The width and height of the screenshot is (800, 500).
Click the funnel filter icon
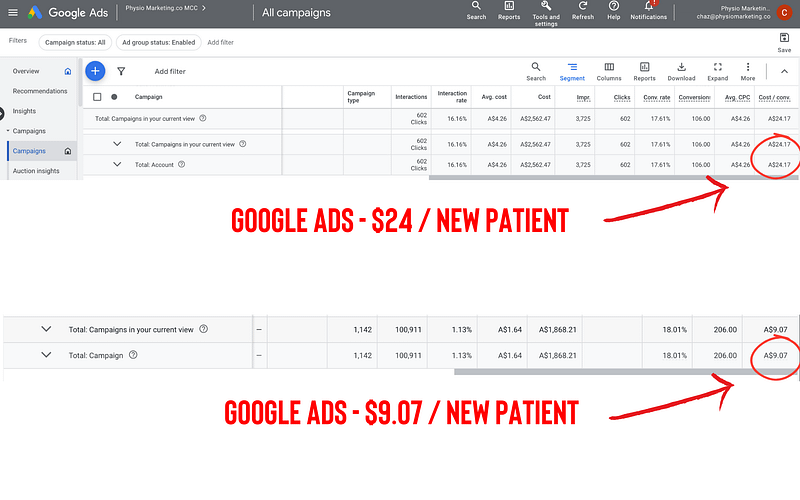(x=121, y=71)
